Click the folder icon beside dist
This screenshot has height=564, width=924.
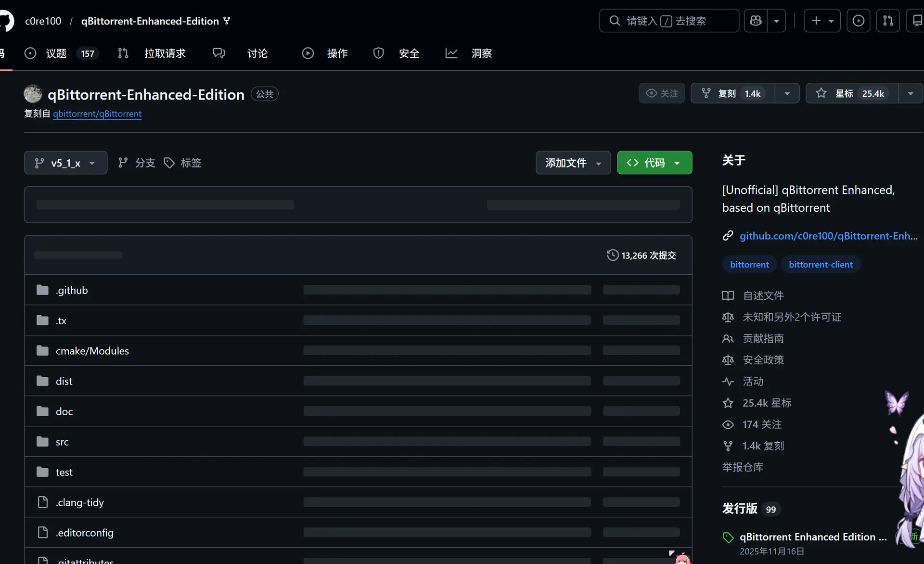43,381
